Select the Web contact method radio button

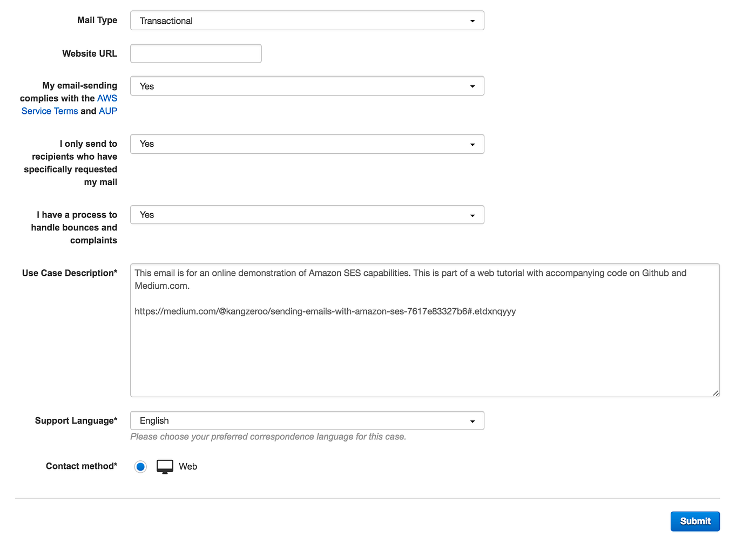pos(140,467)
